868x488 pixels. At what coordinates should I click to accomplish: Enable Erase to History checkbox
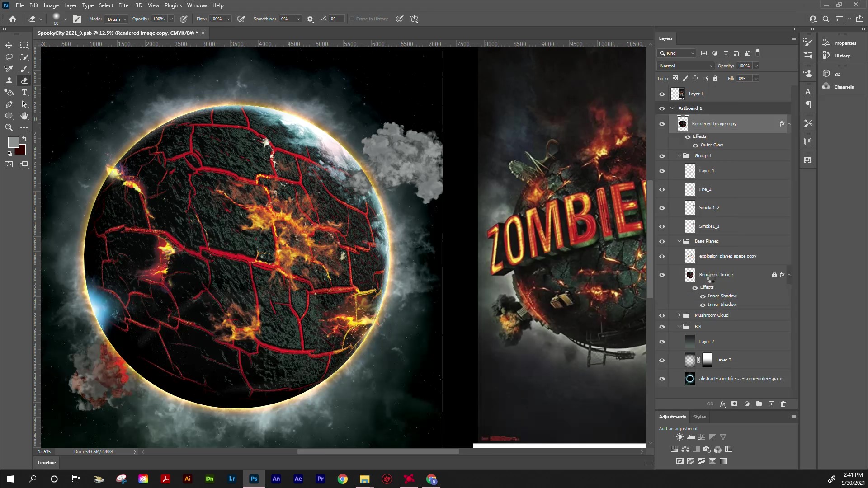coord(352,19)
